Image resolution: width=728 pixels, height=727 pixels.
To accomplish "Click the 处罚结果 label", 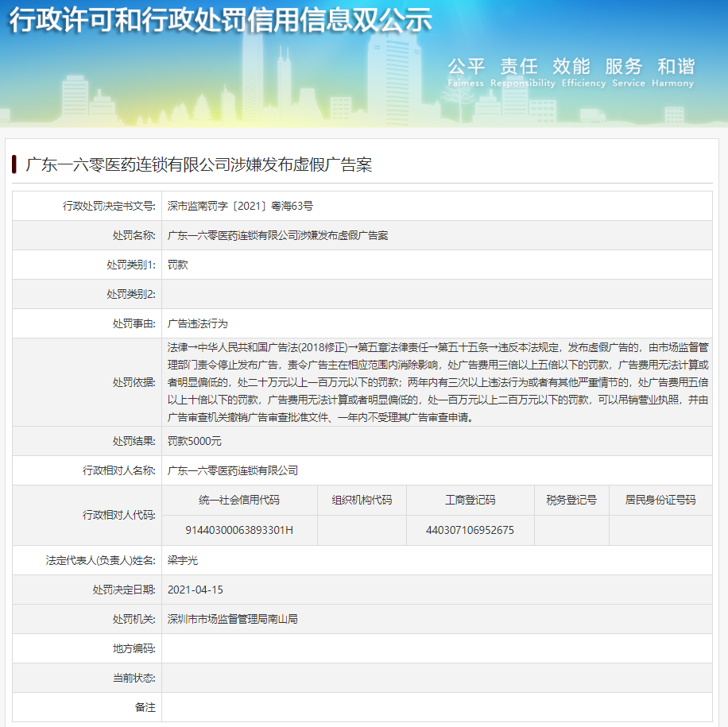I will 134,441.
